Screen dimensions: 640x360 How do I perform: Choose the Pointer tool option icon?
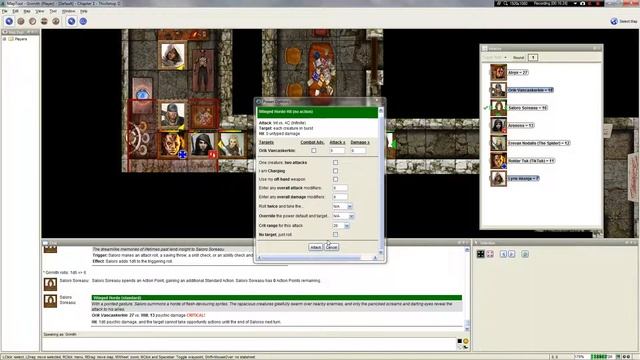coord(71,21)
